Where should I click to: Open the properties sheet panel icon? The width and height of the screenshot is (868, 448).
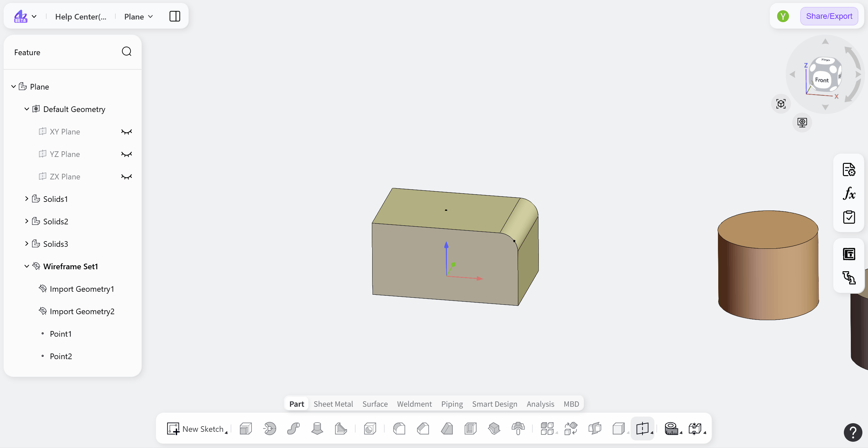(x=849, y=254)
